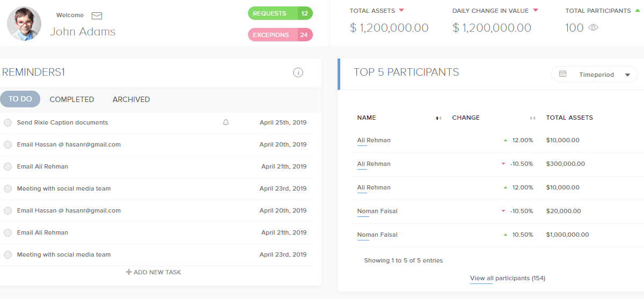This screenshot has width=644, height=299.
Task: Open Ali Rehman link in $300,000.00 row
Action: click(374, 164)
